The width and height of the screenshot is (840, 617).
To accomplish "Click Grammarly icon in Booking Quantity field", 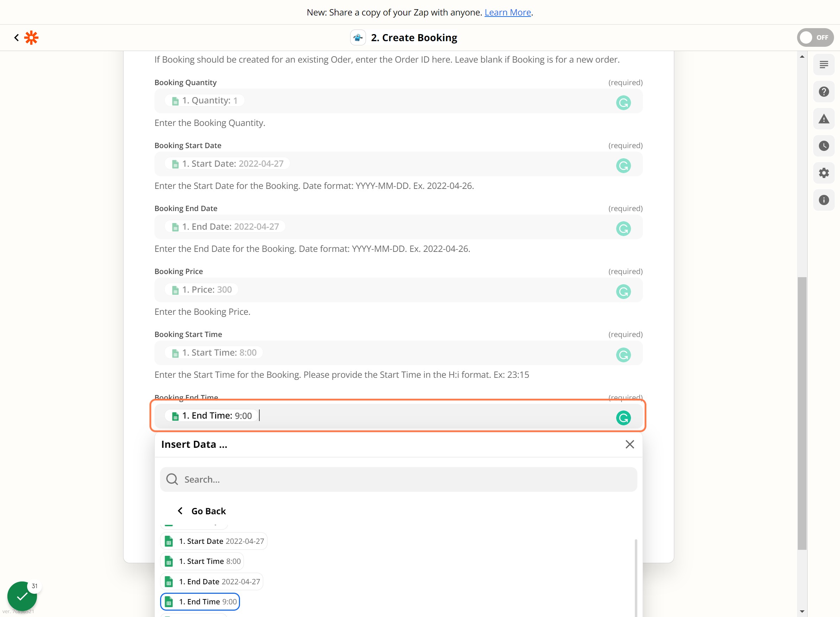I will [623, 103].
